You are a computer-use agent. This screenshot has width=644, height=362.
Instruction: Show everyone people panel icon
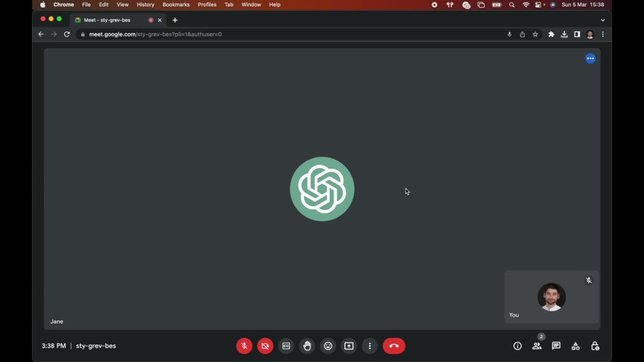pos(537,346)
